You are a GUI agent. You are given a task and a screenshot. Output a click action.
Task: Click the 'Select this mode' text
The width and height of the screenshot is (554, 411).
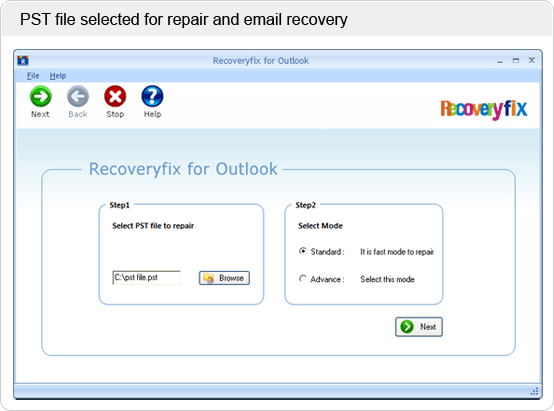387,279
